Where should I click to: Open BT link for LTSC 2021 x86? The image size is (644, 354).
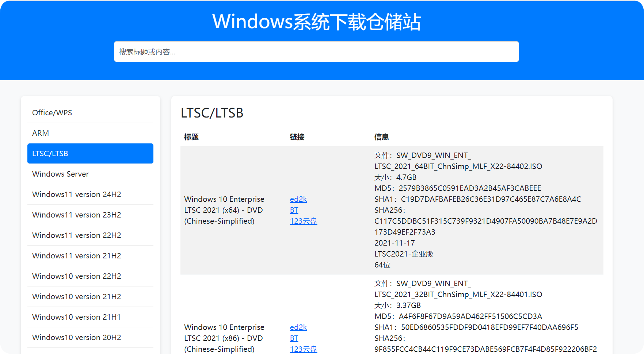(294, 338)
